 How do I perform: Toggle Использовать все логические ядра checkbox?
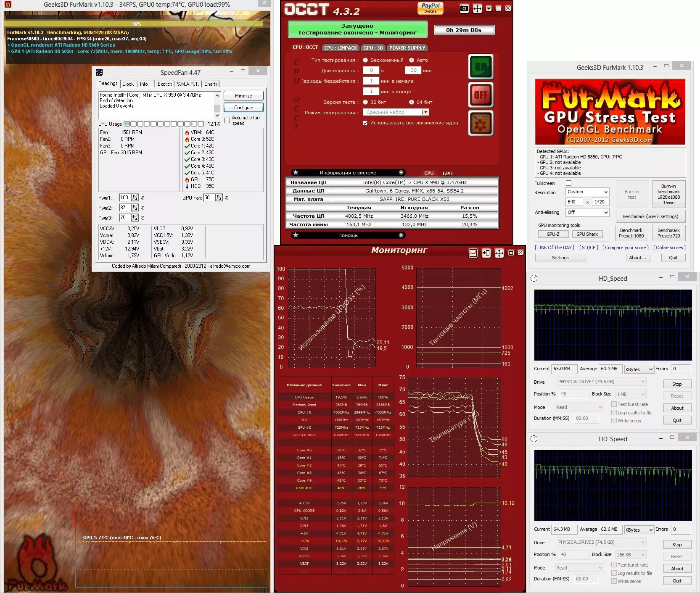[x=365, y=123]
